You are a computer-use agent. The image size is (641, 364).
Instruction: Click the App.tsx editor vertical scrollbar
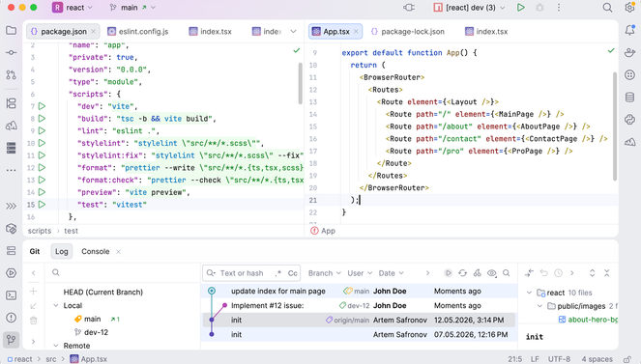click(x=615, y=126)
